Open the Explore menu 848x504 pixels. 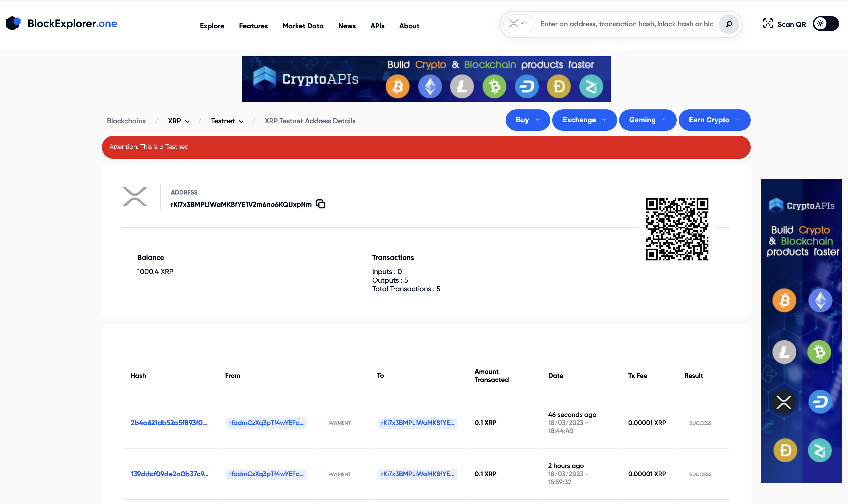212,26
